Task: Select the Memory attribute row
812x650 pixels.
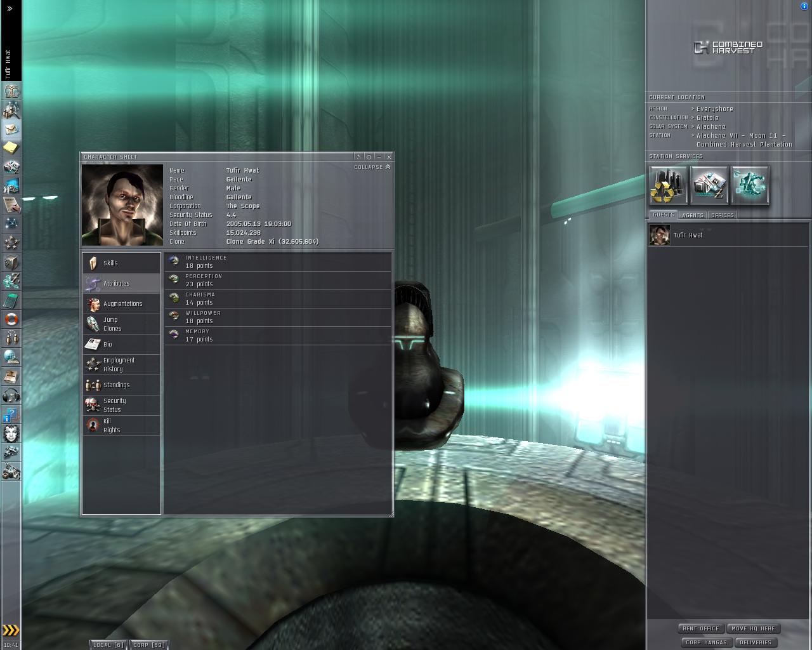Action: [x=278, y=335]
